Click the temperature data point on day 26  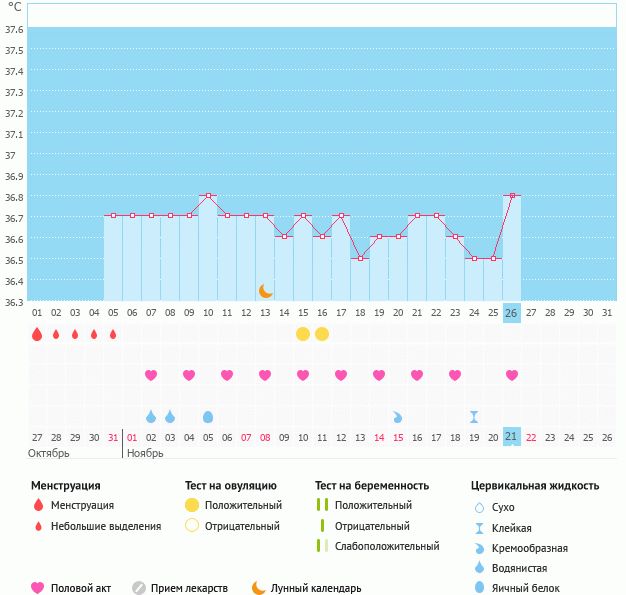[512, 195]
